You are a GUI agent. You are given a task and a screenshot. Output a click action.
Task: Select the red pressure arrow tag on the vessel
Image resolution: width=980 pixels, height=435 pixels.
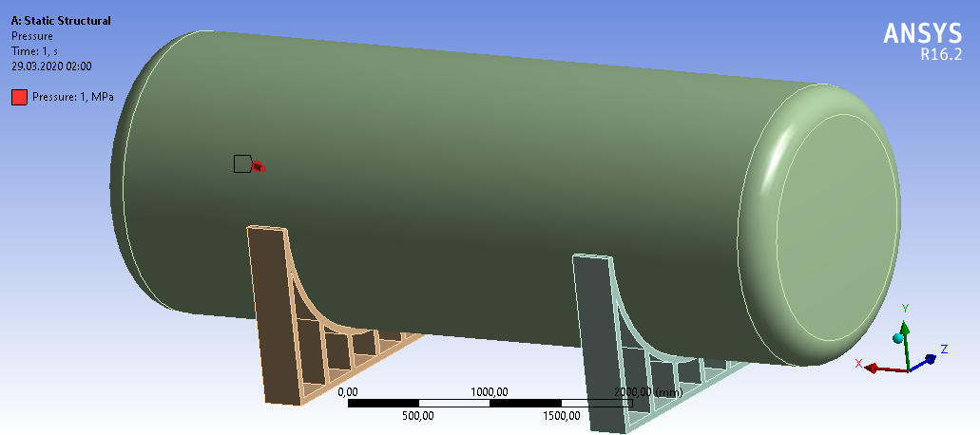[x=258, y=166]
